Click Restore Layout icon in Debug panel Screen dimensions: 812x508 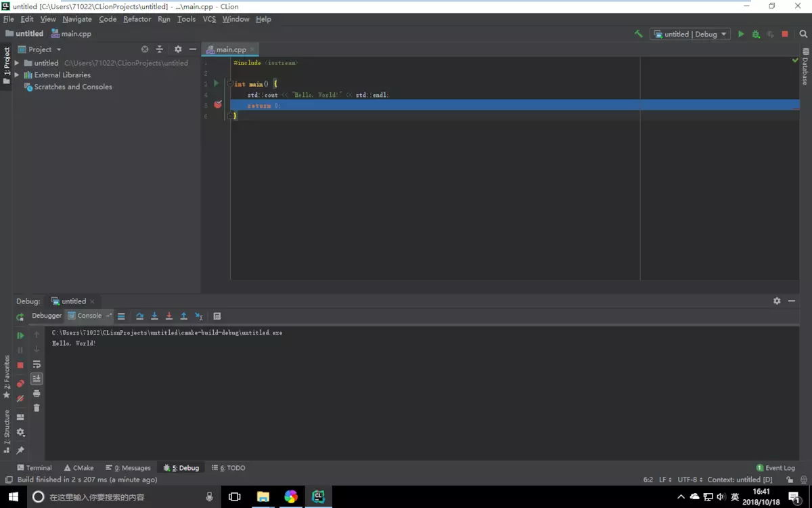[x=20, y=417]
